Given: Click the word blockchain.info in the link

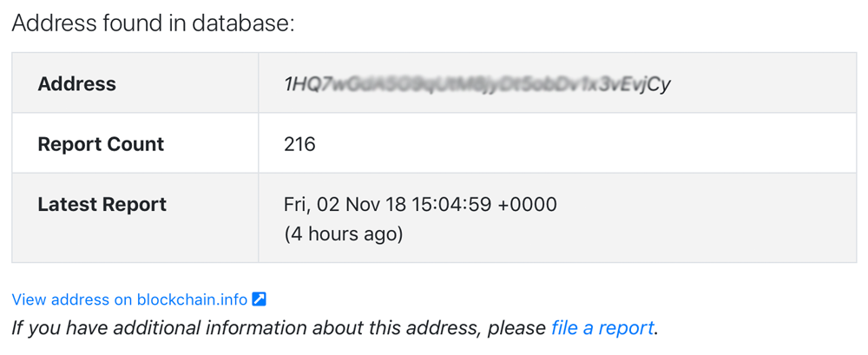Looking at the screenshot, I should pos(192,299).
